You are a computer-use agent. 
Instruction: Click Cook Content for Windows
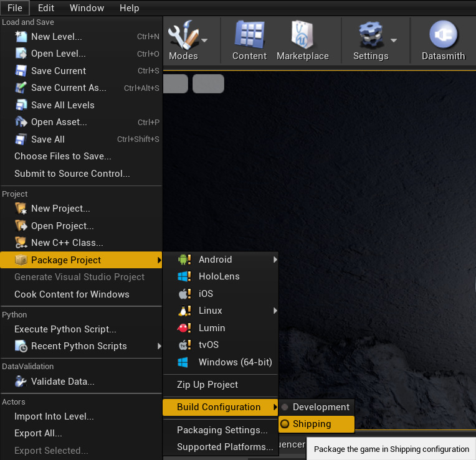point(72,294)
